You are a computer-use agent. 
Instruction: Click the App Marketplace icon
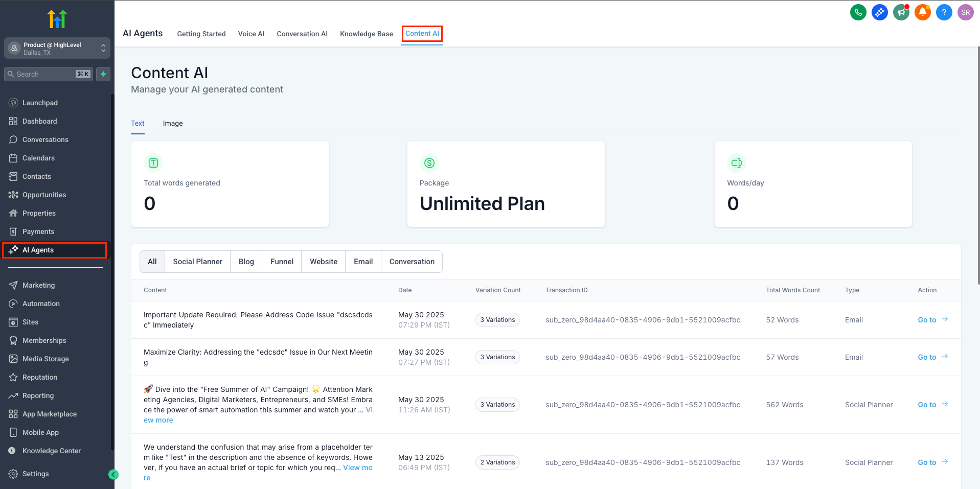[x=13, y=414]
